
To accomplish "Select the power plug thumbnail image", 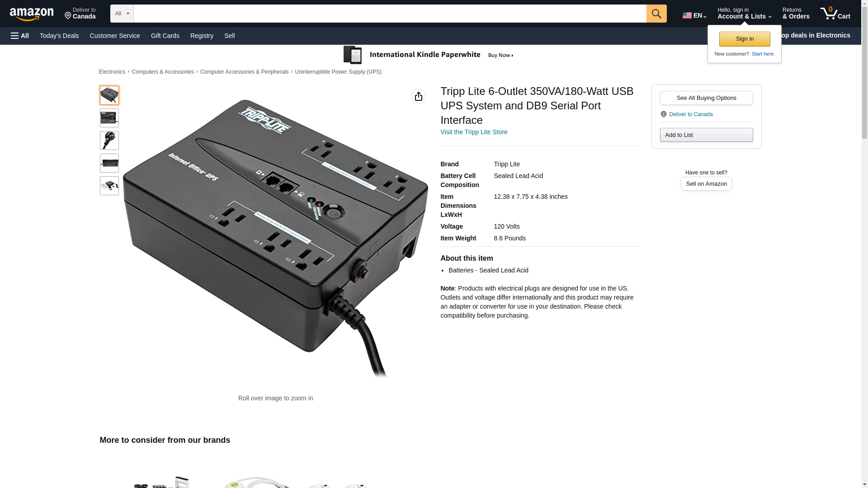I will coord(109,141).
